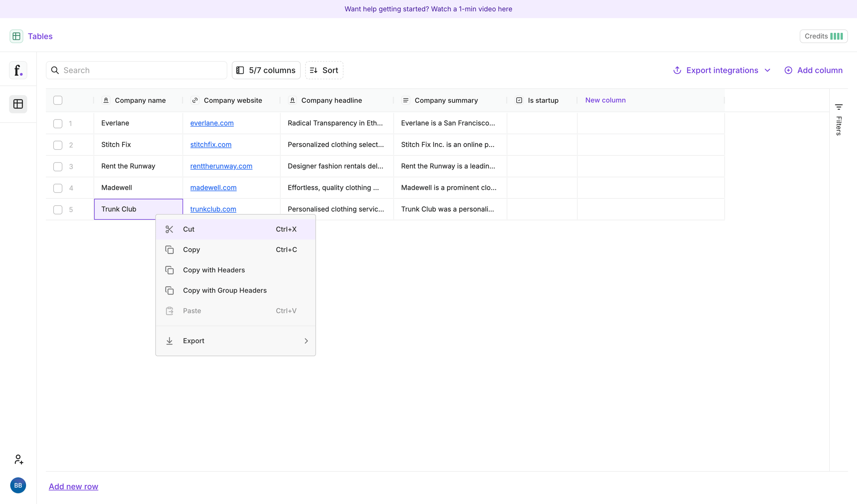This screenshot has height=504, width=857.
Task: Open the everlane.com link
Action: [212, 123]
